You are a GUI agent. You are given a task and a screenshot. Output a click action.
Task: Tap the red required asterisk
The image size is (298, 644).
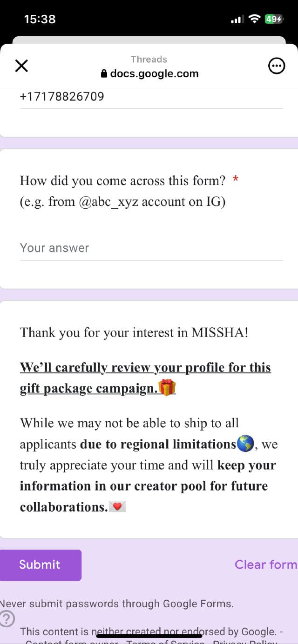(x=236, y=179)
